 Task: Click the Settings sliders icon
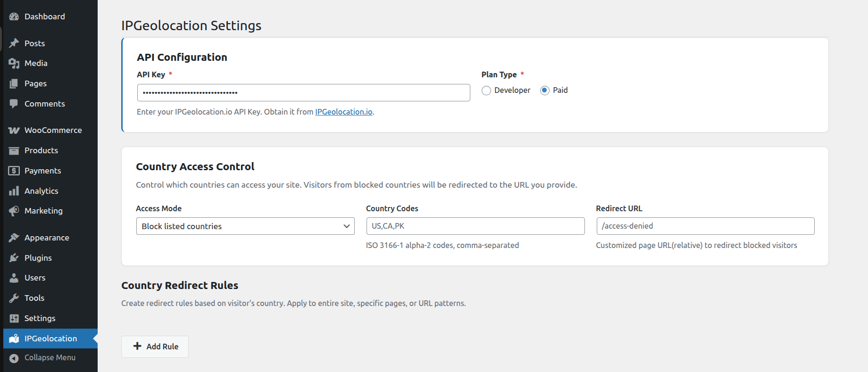pos(14,318)
